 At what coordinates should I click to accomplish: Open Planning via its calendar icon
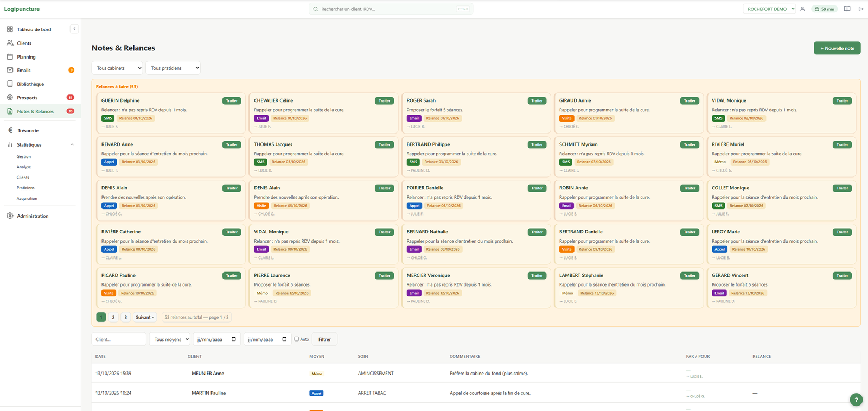(x=10, y=56)
